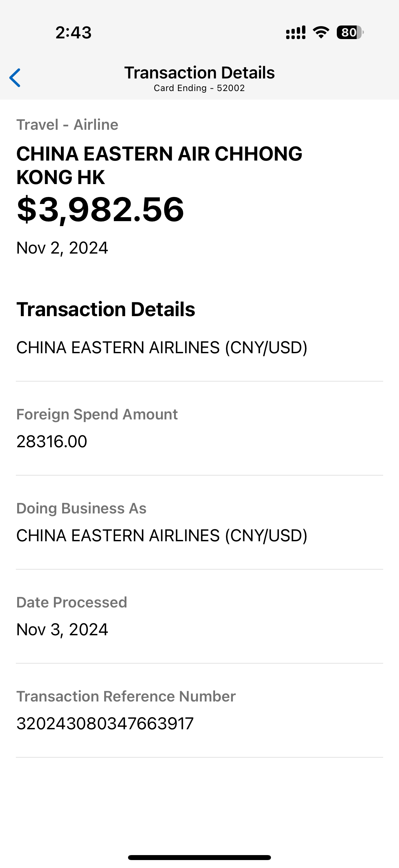Viewport: 399px width, 868px height.
Task: Tap the 2:43 status bar clock
Action: 73,33
